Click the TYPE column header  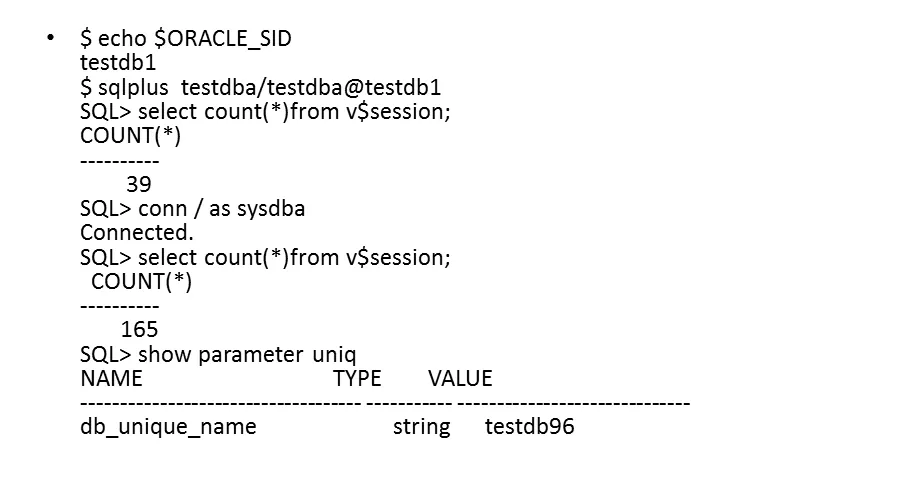click(x=357, y=378)
